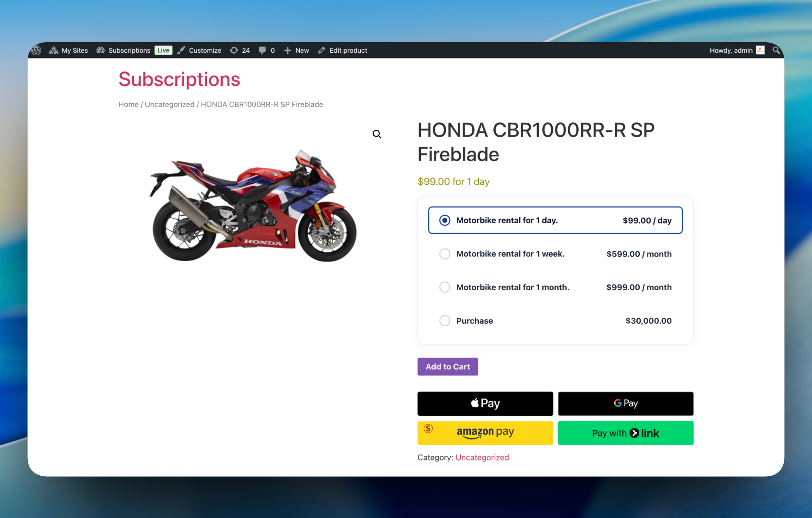Screen dimensions: 812x518
Task: Click the My Sites houses icon
Action: [x=54, y=50]
